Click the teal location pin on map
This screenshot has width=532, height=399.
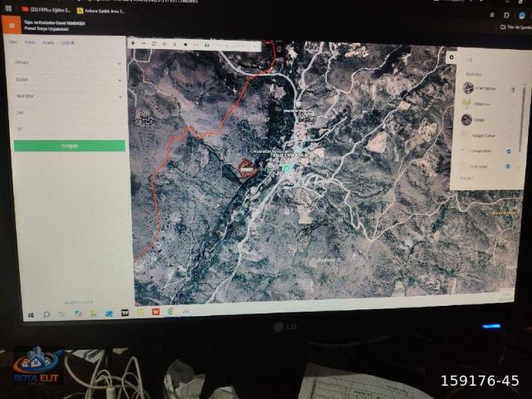pos(287,168)
